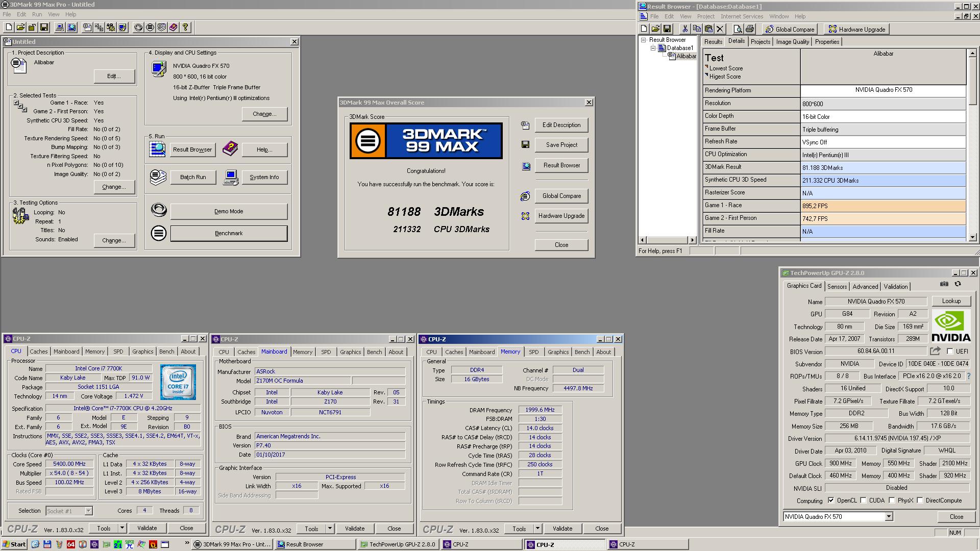Viewport: 980px width, 551px height.
Task: Click Validate button in first CPU-Z window
Action: pos(147,528)
